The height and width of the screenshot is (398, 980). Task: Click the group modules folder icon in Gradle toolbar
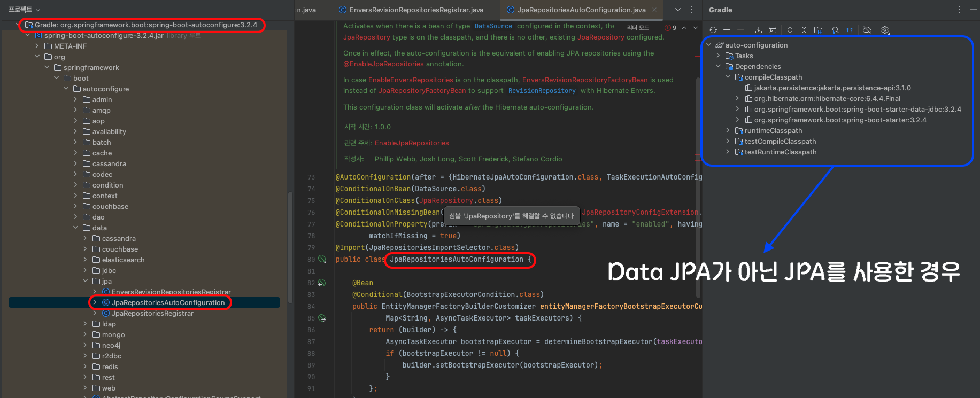point(818,30)
